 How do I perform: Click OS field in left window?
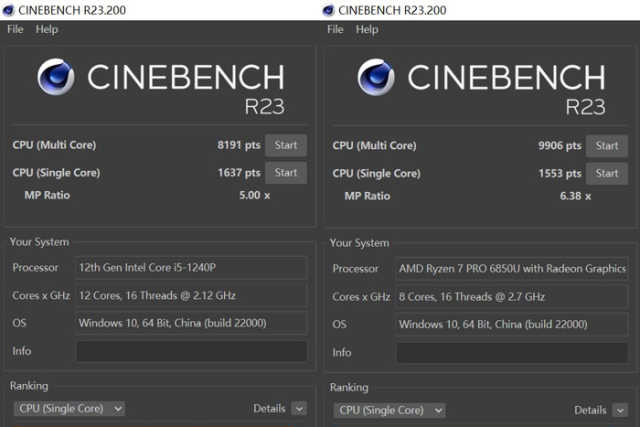(191, 323)
